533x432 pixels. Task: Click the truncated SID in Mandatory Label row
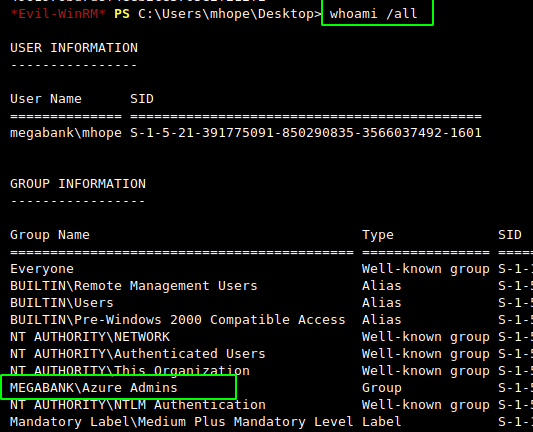[515, 422]
